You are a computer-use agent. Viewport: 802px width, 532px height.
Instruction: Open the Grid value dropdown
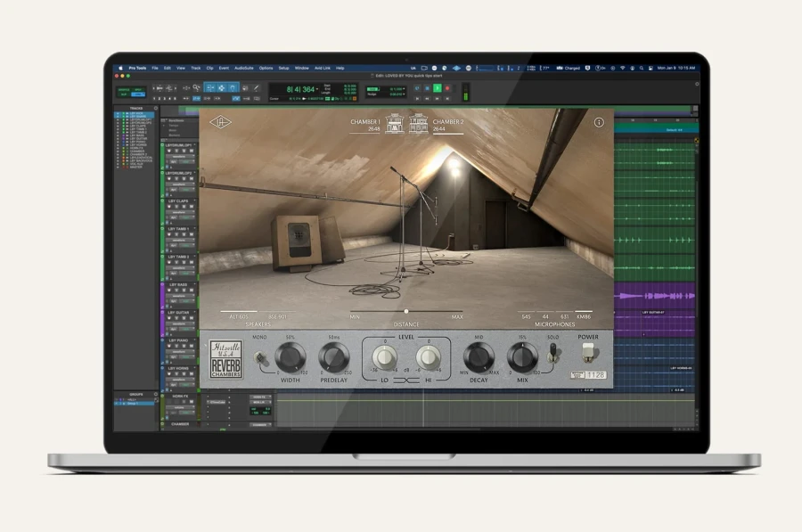404,88
